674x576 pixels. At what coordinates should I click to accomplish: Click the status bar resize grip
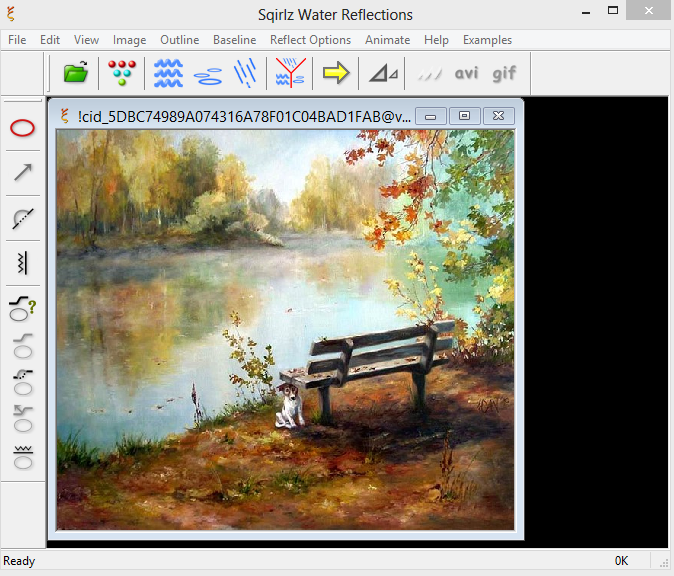664,564
